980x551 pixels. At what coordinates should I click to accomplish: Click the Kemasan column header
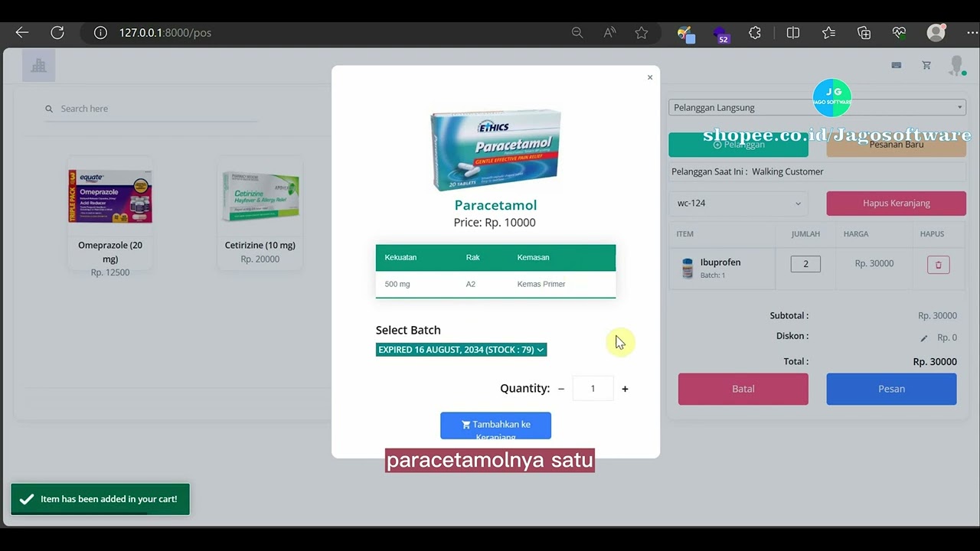click(x=533, y=257)
